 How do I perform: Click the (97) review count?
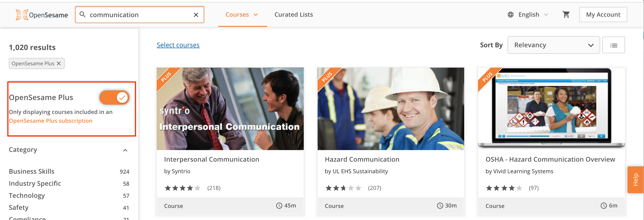point(534,188)
